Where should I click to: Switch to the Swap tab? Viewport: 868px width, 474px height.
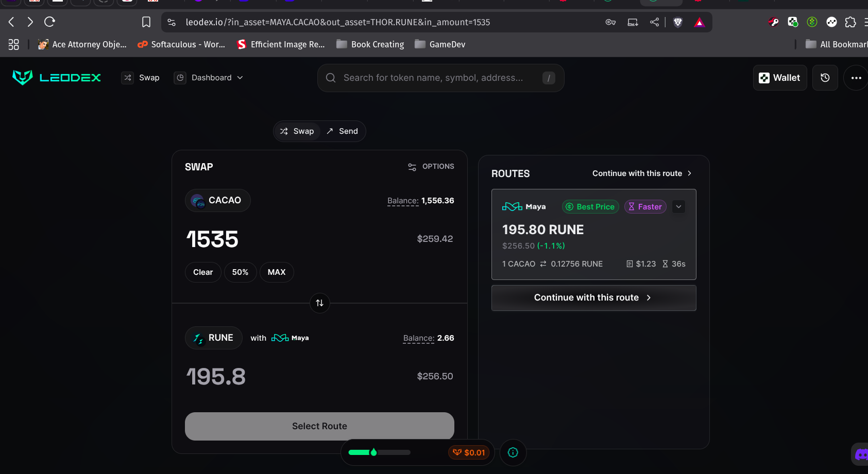[297, 131]
